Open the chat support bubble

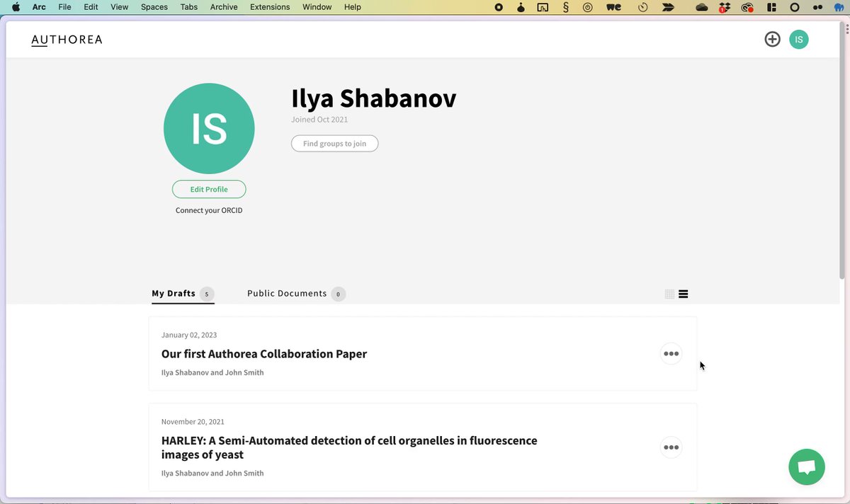point(807,467)
